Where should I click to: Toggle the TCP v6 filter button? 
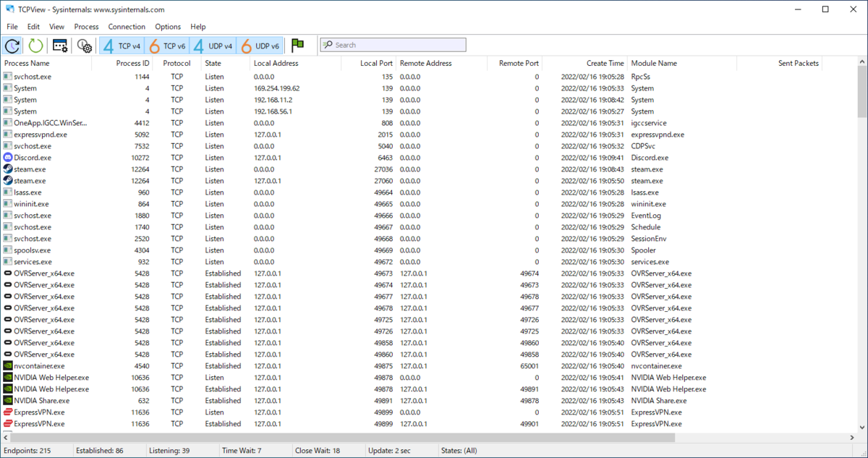[x=167, y=46]
